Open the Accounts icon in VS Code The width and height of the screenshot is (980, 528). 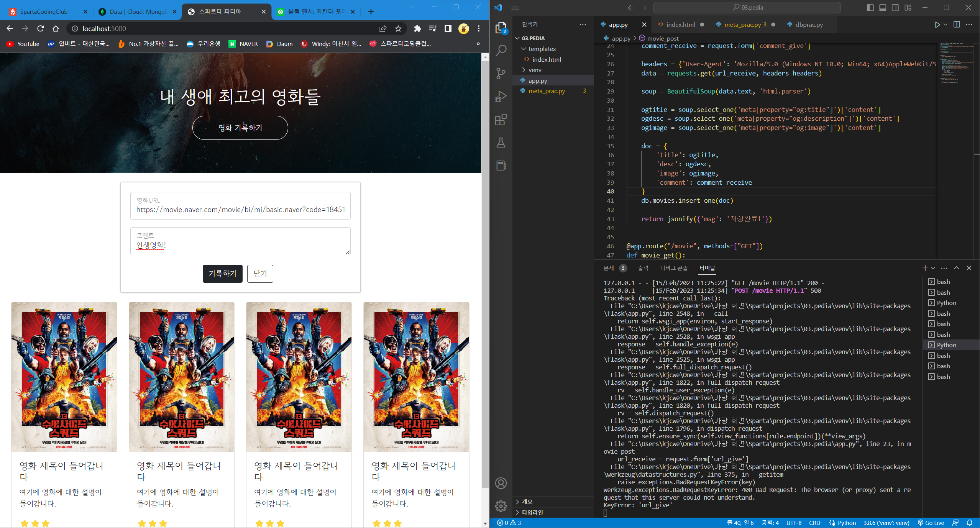501,483
